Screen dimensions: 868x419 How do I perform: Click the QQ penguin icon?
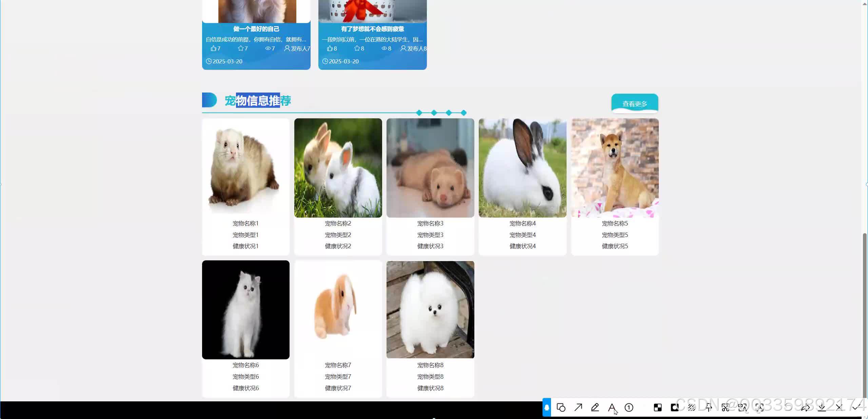547,407
